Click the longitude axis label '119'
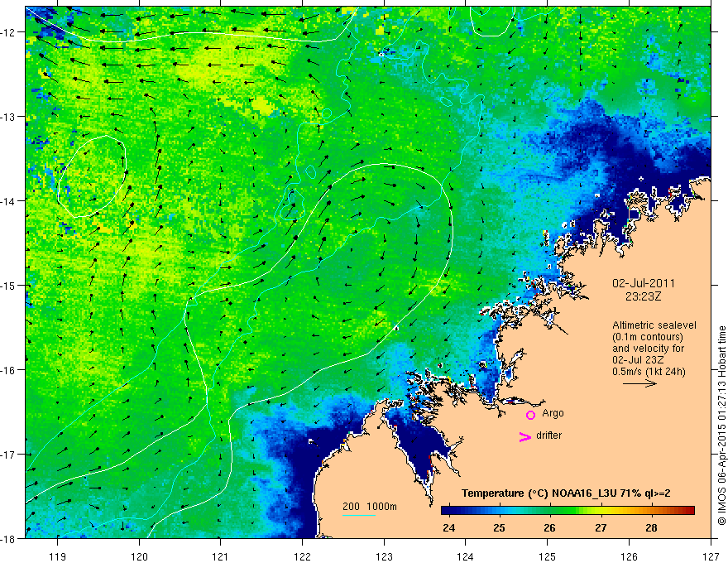This screenshot has width=728, height=563. [x=58, y=556]
